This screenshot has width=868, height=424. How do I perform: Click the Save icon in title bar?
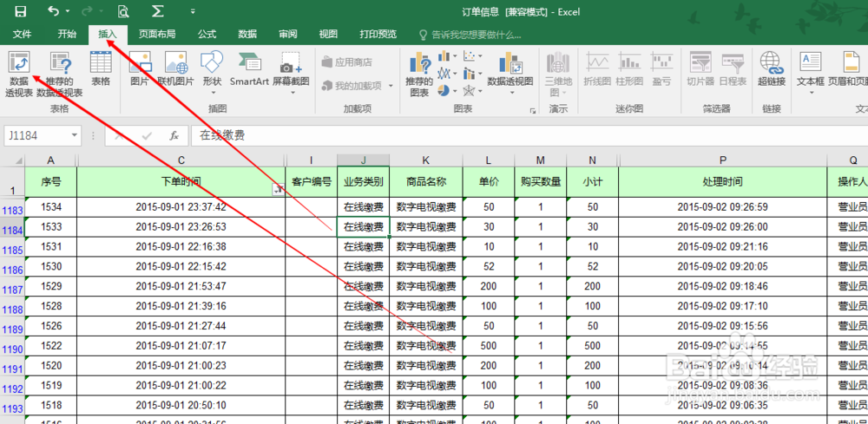coord(21,11)
